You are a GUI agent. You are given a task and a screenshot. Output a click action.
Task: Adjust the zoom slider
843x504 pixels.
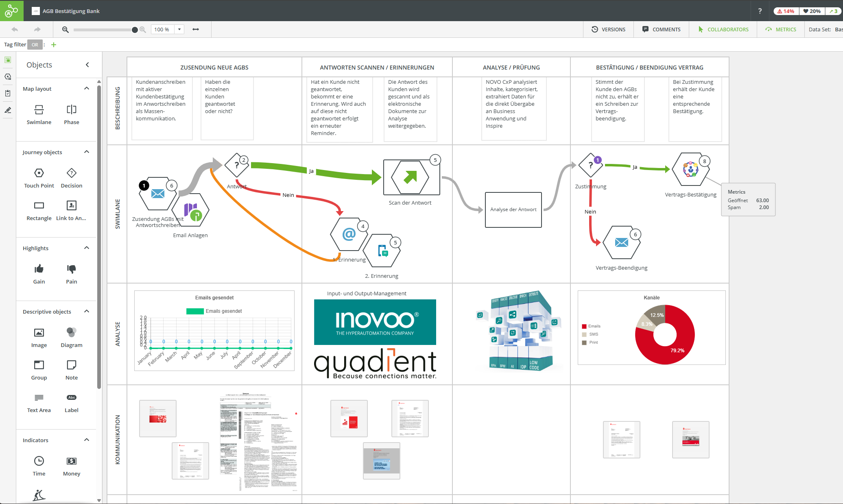(x=135, y=29)
